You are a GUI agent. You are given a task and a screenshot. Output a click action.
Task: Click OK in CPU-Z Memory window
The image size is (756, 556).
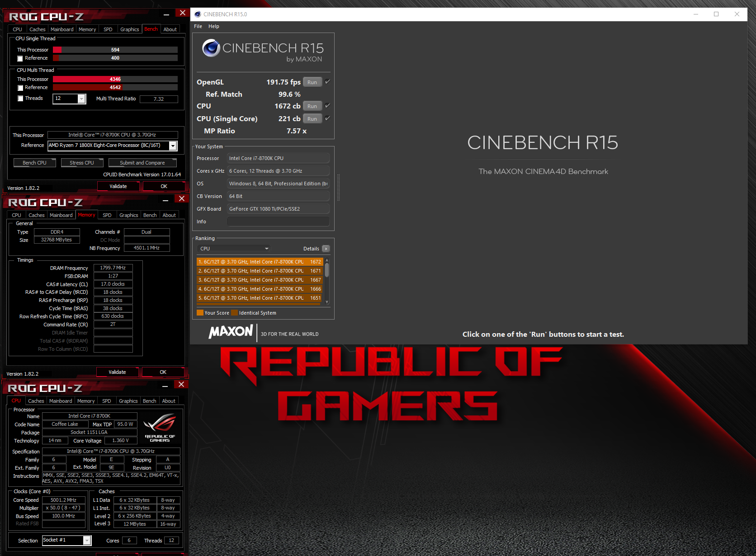163,372
